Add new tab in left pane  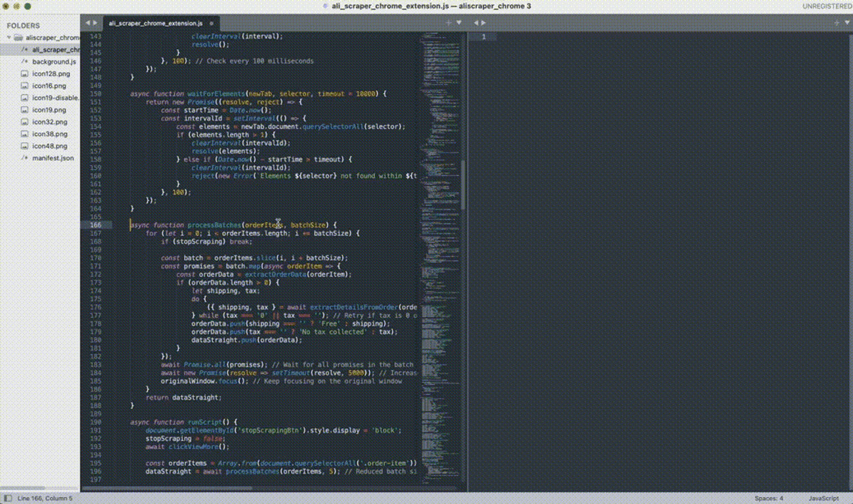448,23
